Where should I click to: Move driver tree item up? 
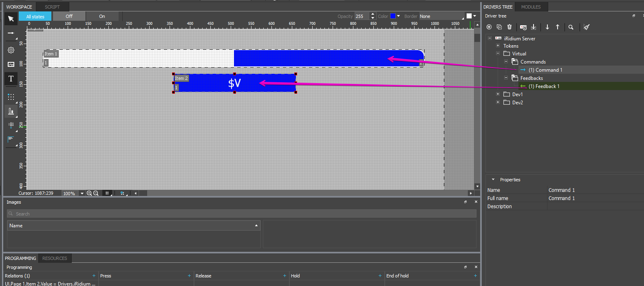pos(558,27)
